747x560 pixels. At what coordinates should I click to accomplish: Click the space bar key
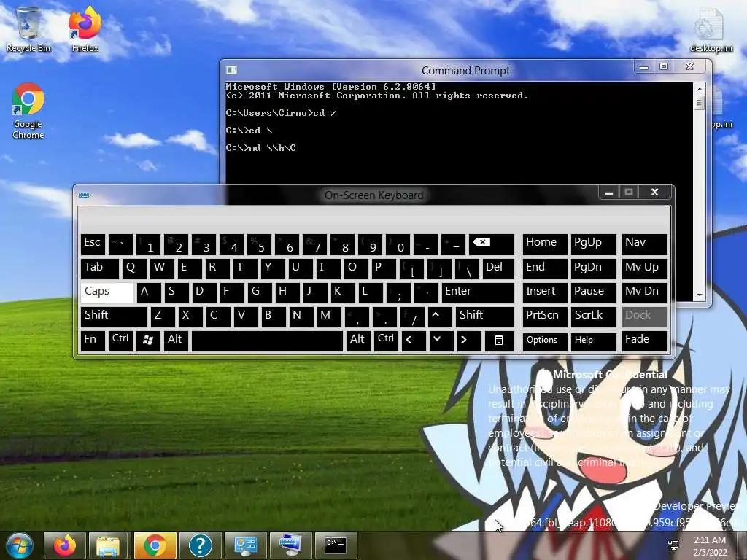point(267,341)
